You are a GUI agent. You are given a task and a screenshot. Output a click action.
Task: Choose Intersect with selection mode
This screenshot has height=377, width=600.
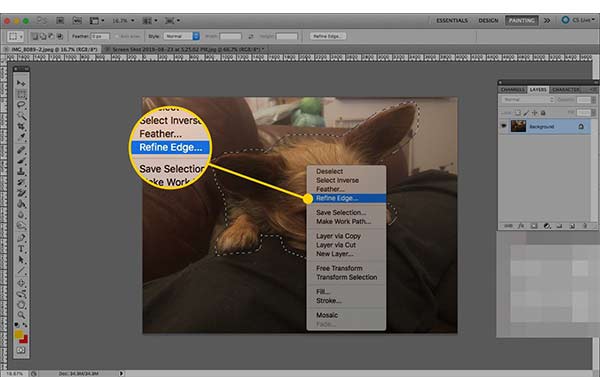[x=60, y=36]
